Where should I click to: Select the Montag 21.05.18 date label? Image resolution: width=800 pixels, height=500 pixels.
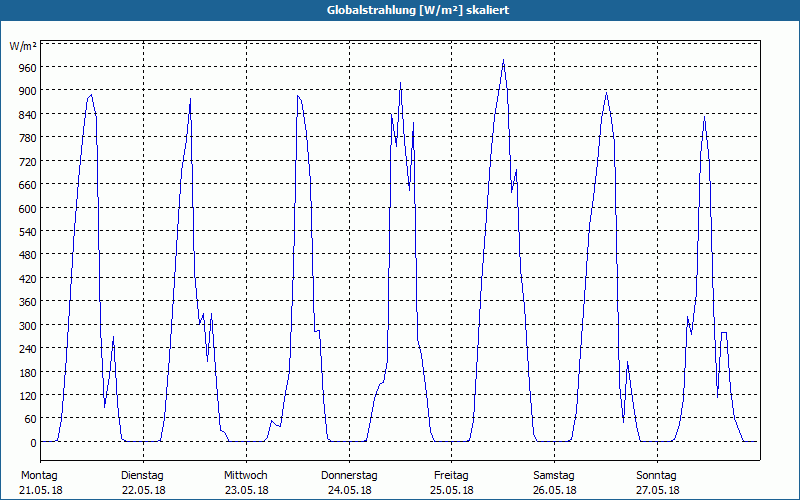41,483
